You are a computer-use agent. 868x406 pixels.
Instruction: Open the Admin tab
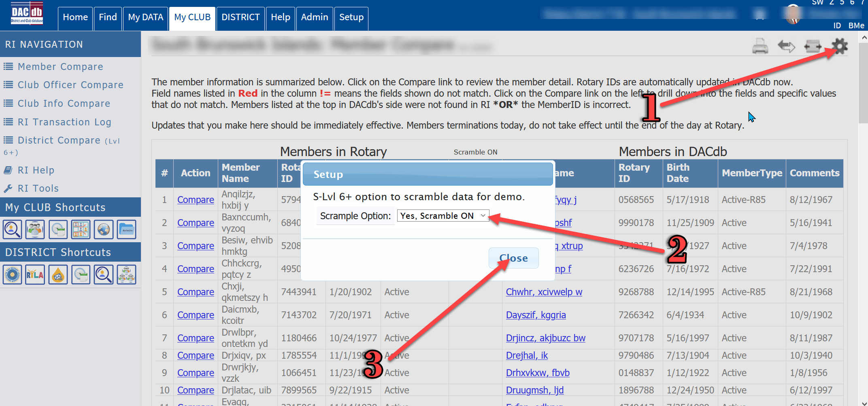[x=315, y=19]
